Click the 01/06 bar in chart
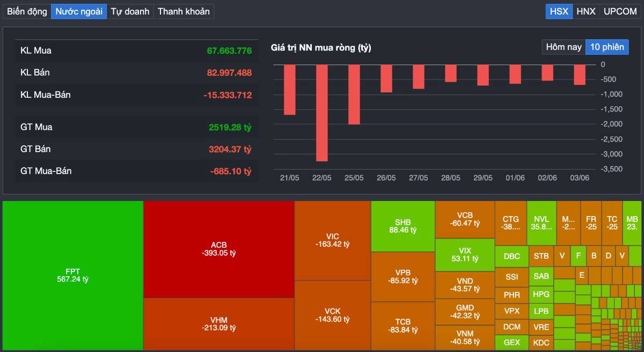The width and height of the screenshot is (644, 352). click(515, 74)
